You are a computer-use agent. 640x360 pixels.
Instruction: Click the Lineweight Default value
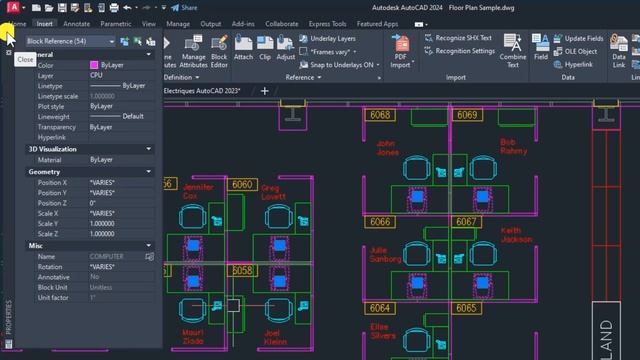(133, 116)
